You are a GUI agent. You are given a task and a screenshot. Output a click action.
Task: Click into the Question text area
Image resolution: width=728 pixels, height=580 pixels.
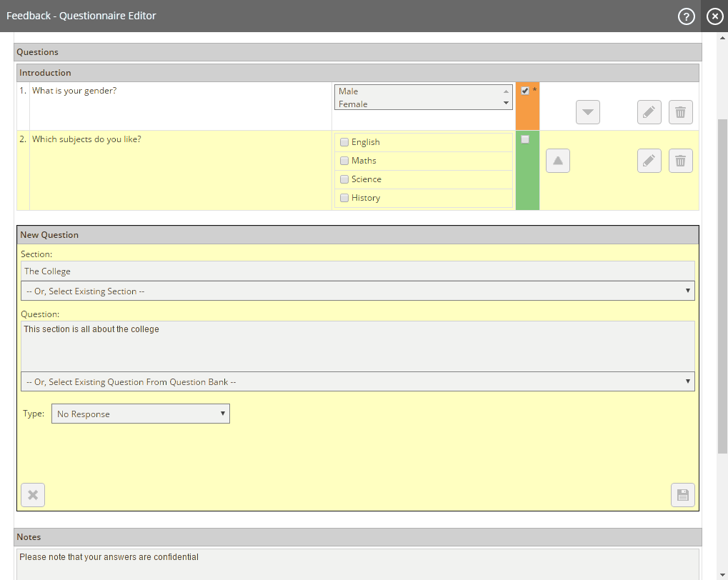(x=357, y=346)
